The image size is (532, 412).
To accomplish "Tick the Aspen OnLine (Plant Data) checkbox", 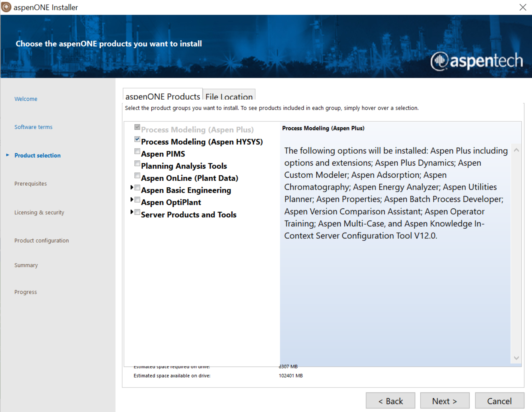I will [137, 175].
